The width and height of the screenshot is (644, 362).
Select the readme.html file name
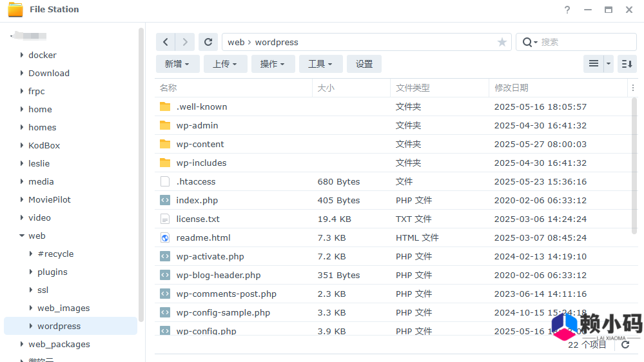point(203,237)
